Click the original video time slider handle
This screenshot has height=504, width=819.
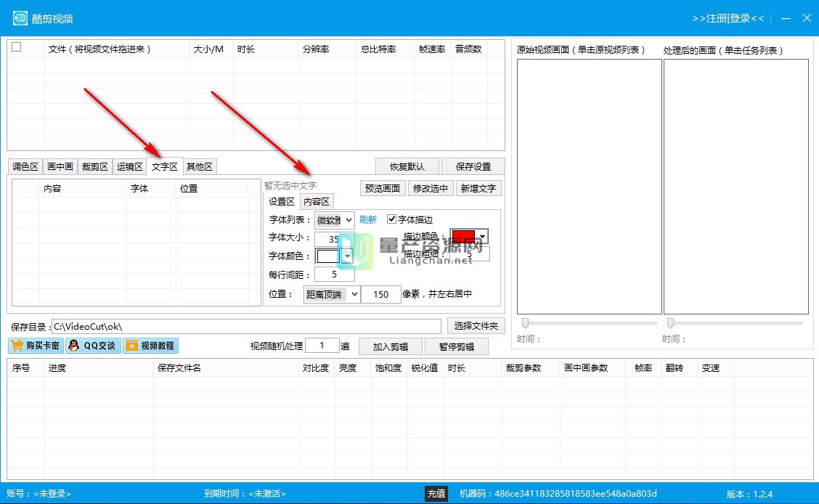tap(526, 322)
